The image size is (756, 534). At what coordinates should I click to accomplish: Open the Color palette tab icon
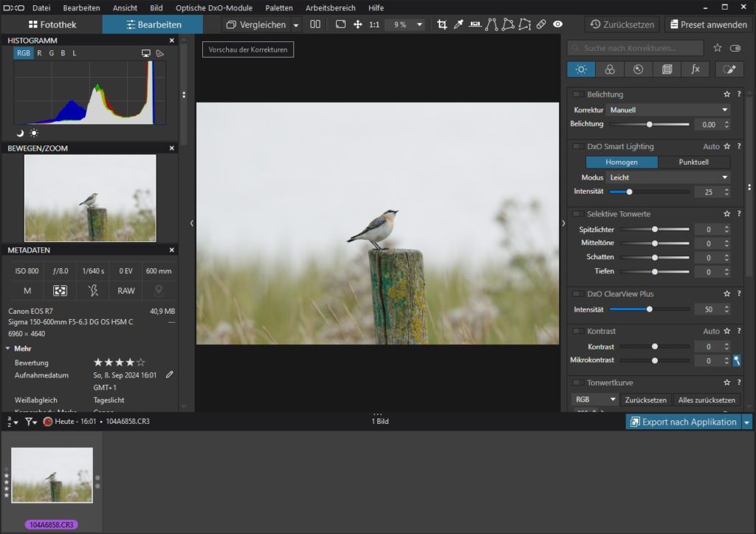click(x=610, y=69)
